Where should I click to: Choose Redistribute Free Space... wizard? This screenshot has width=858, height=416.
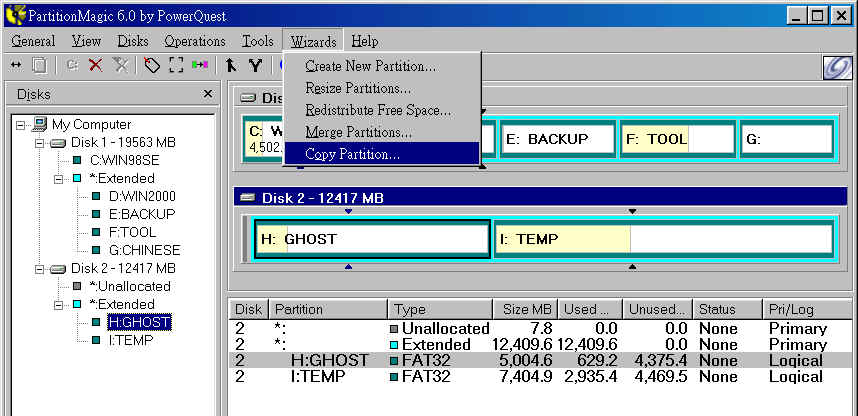tap(381, 110)
